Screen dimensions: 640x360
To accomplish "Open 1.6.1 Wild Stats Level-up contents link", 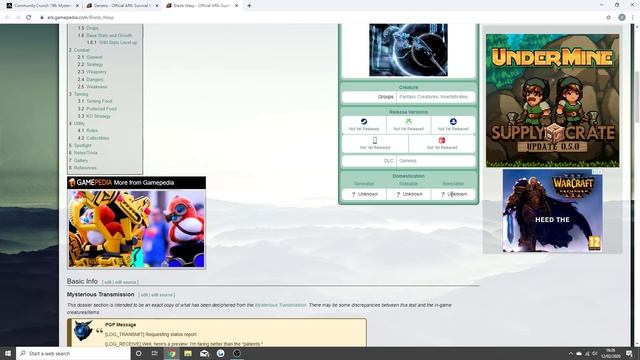I will [112, 42].
